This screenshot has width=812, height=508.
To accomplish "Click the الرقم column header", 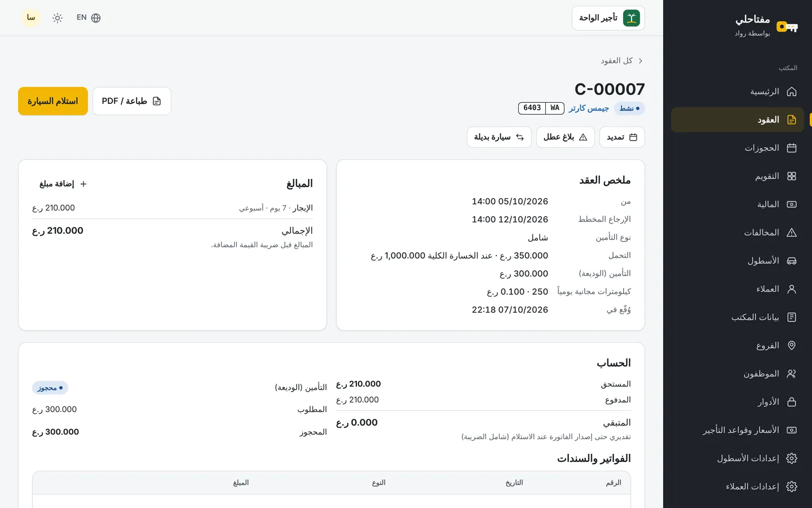I will coord(614,483).
